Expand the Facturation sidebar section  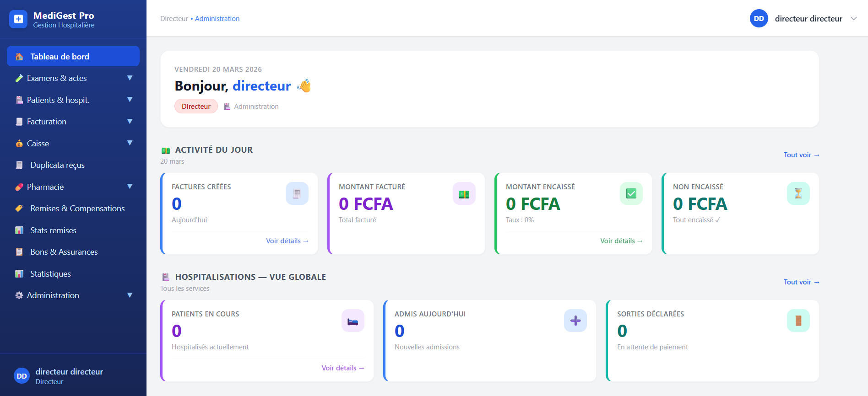point(130,122)
